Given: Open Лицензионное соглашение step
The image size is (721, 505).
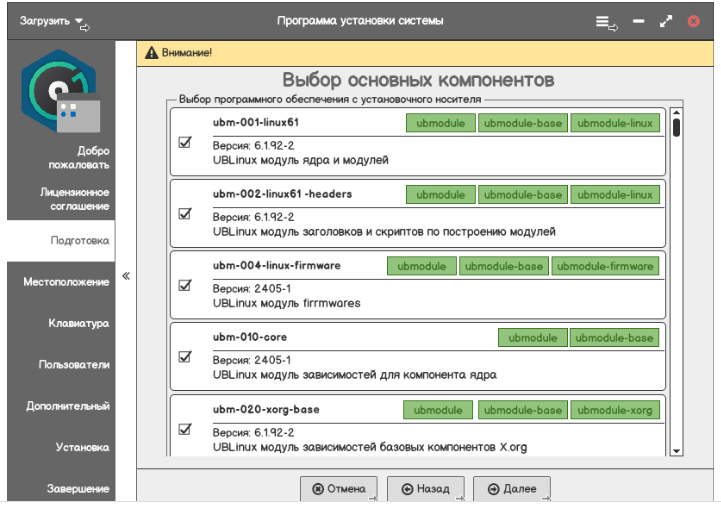Looking at the screenshot, I should (x=74, y=199).
